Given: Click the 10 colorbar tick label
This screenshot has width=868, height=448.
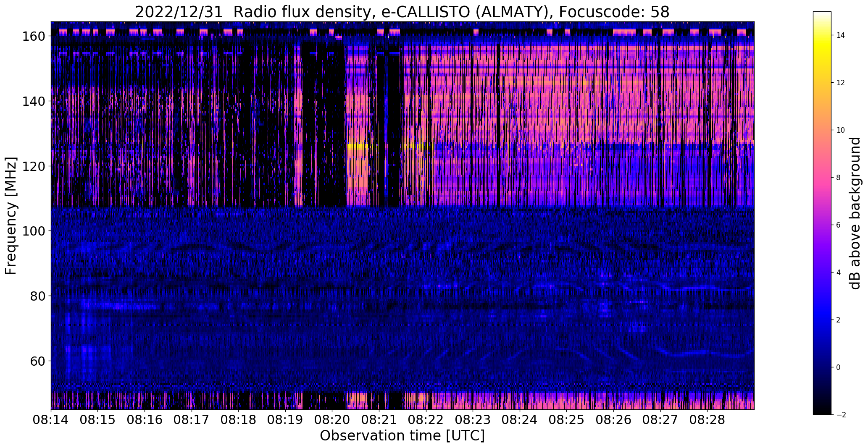Looking at the screenshot, I should [x=840, y=130].
